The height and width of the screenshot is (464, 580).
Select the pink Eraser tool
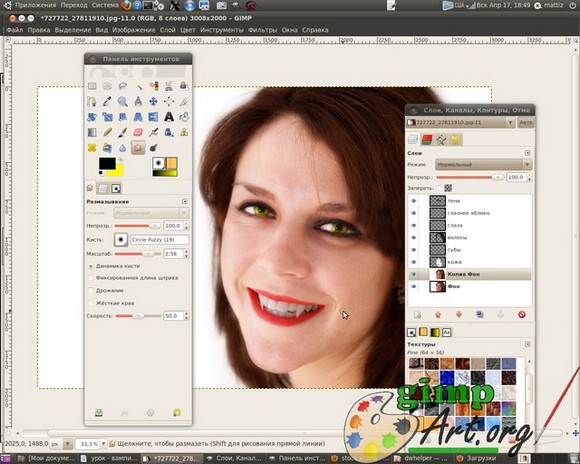138,132
